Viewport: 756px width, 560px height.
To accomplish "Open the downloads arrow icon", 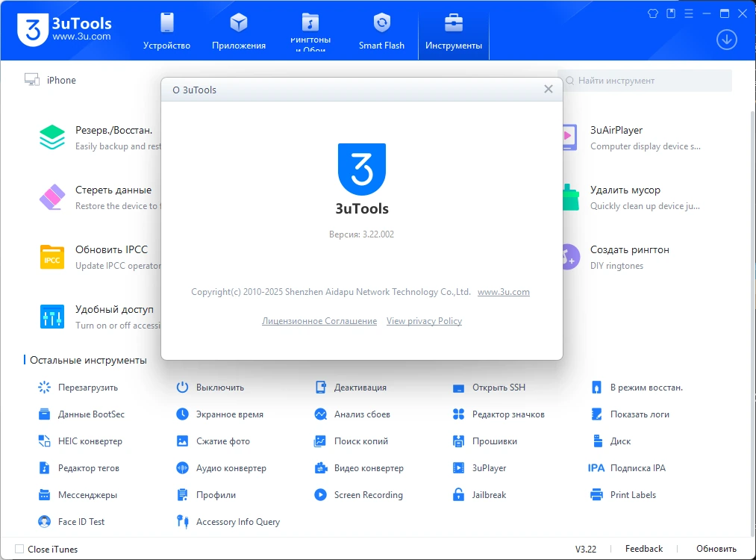I will 727,40.
